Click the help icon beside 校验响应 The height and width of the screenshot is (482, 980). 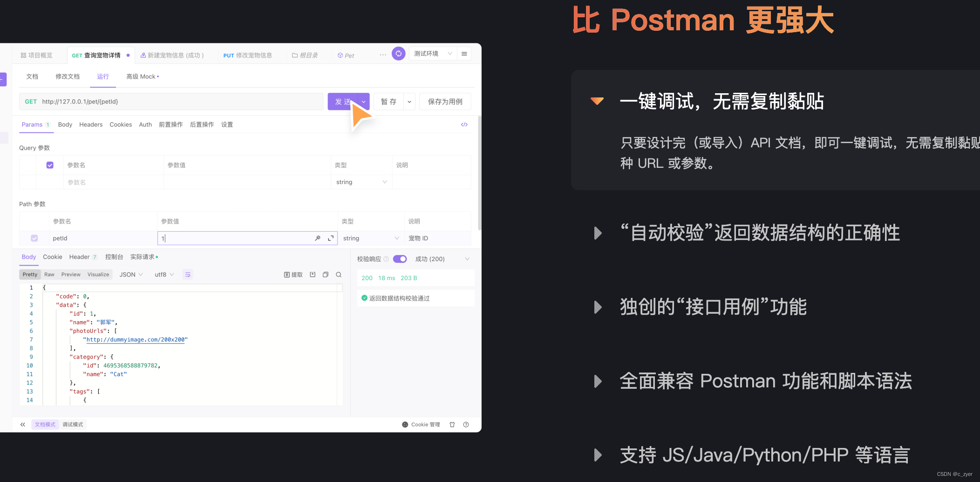pos(386,259)
